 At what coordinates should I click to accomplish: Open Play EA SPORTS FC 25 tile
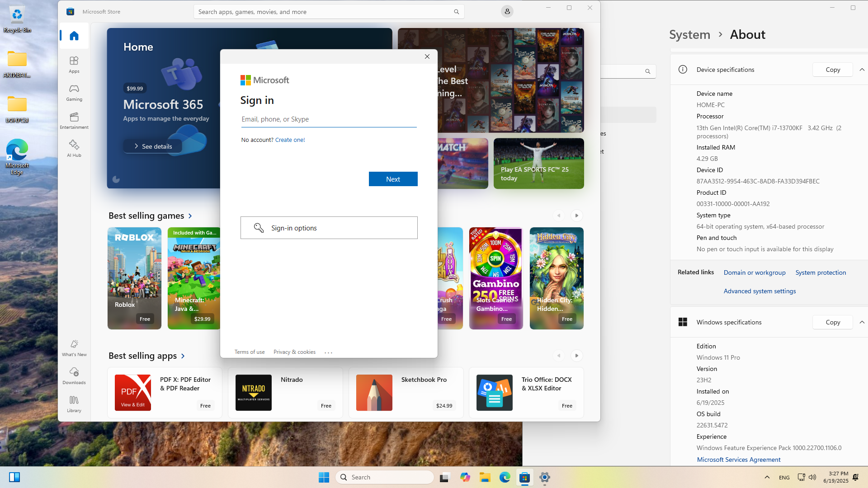pos(539,164)
